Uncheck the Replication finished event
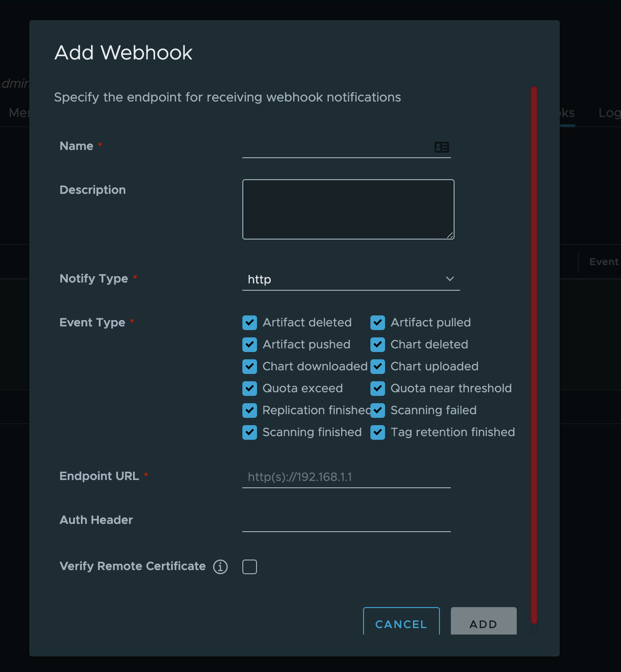 coord(250,411)
